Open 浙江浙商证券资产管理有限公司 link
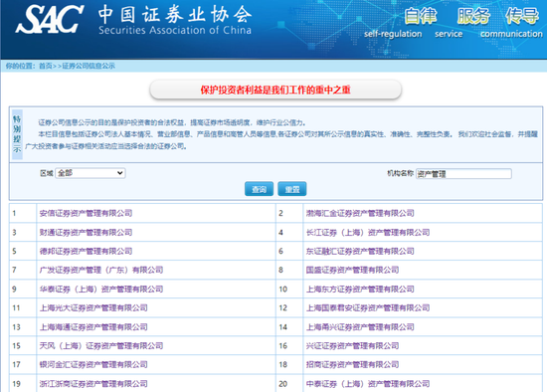This screenshot has width=547, height=392. pos(93,384)
